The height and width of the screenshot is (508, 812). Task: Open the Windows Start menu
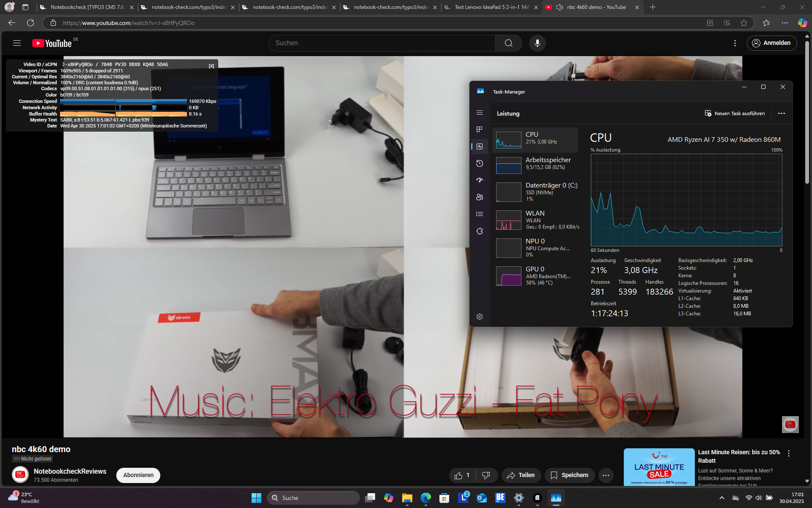[x=256, y=498]
